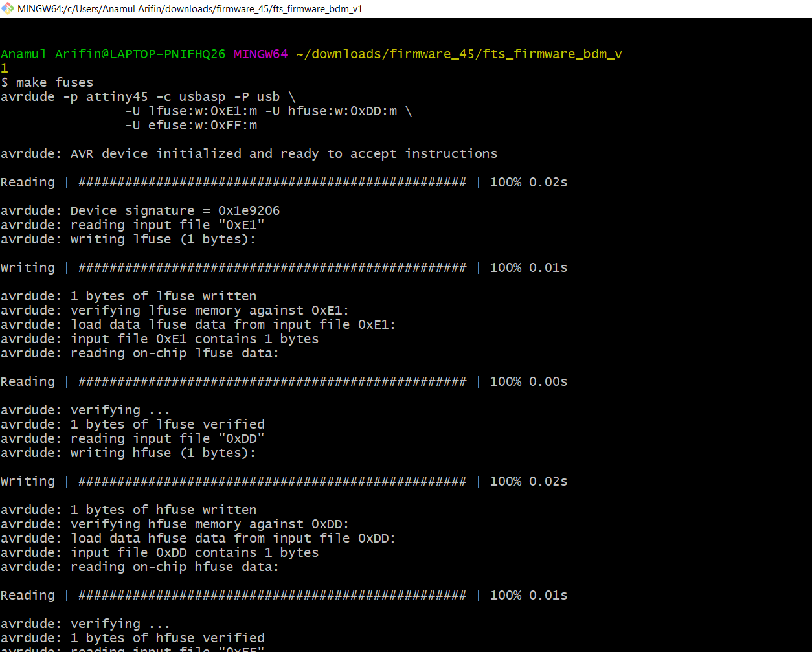Click the 'reading input file "0xE1"' line

[133, 225]
